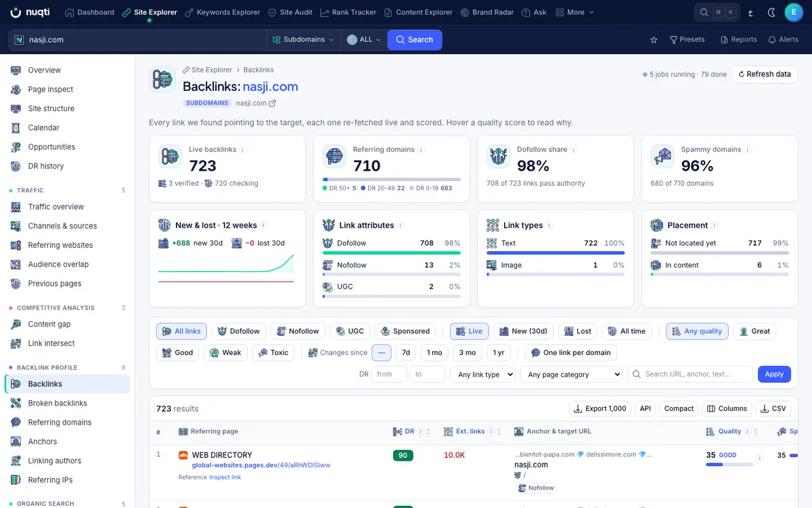
Task: Show info for New & lost 12 weeks
Action: tap(264, 226)
